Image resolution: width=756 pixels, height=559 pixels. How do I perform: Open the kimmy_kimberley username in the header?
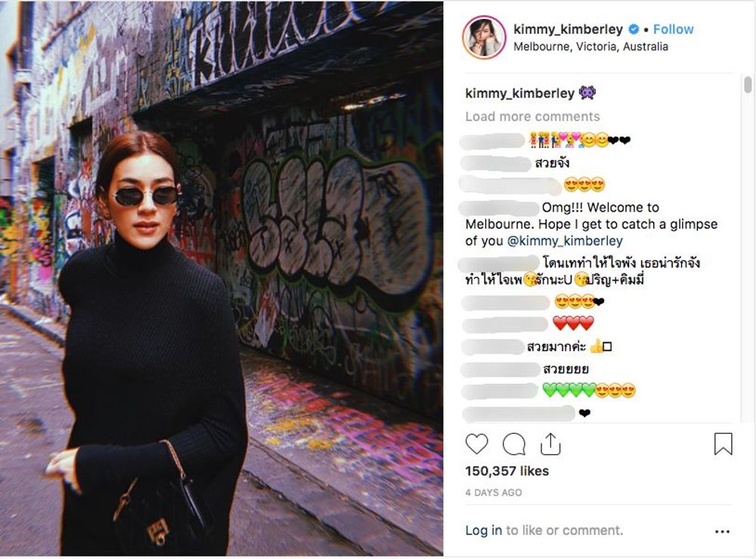(568, 29)
